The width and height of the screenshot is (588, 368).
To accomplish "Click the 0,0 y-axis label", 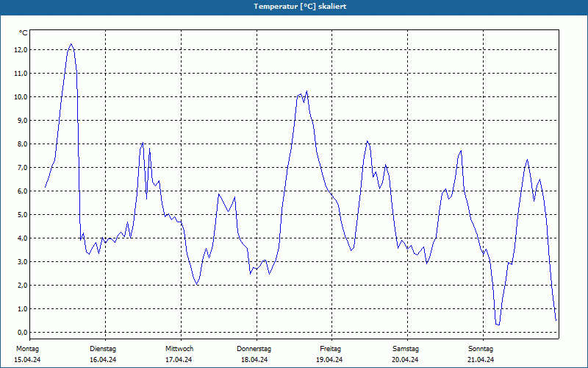I will pos(21,333).
